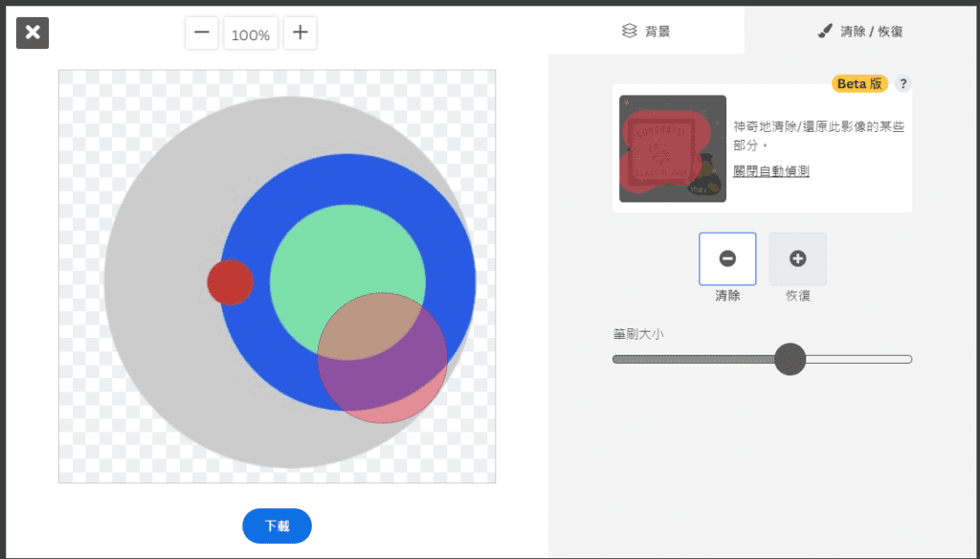The width and height of the screenshot is (980, 559).
Task: Click the 關閉自動偵測 link
Action: 771,171
